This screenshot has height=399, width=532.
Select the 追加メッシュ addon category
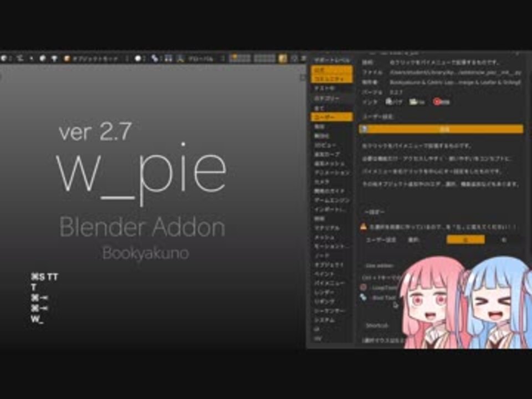point(331,163)
